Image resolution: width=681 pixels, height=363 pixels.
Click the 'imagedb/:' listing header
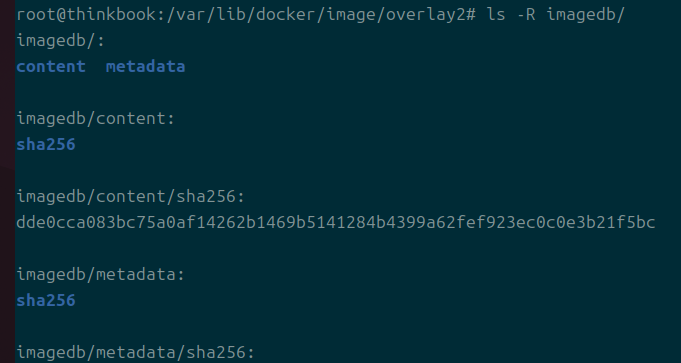[61, 41]
